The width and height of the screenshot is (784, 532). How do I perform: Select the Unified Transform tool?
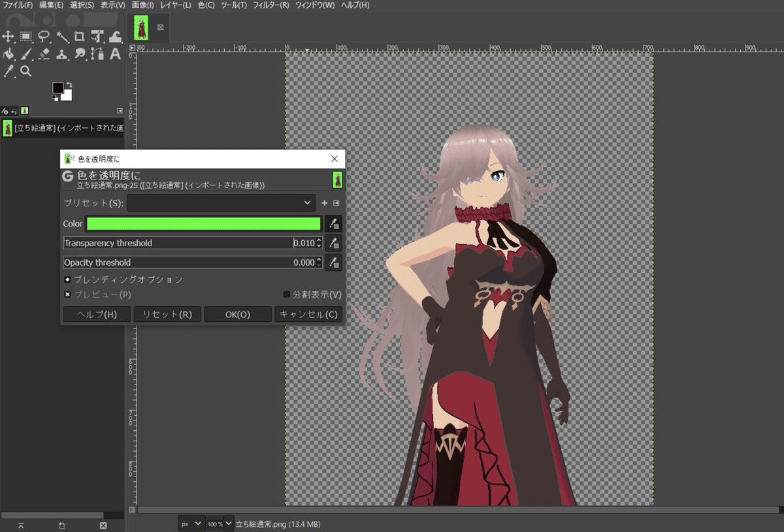pyautogui.click(x=97, y=37)
